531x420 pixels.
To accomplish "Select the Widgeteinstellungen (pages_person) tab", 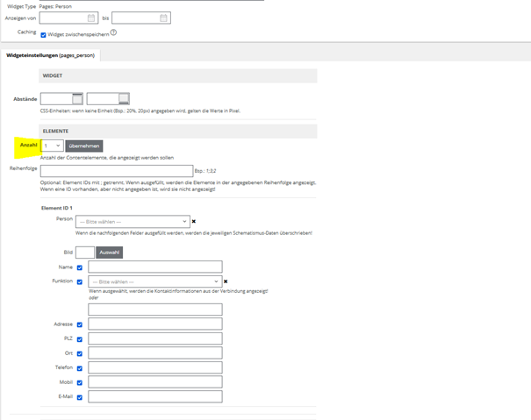I will [x=50, y=55].
